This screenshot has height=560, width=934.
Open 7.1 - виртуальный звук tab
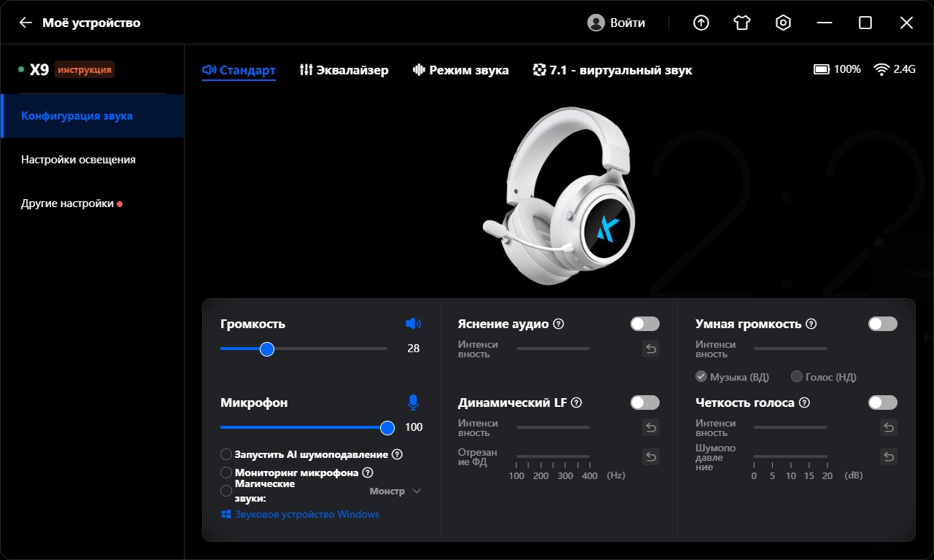click(x=612, y=70)
